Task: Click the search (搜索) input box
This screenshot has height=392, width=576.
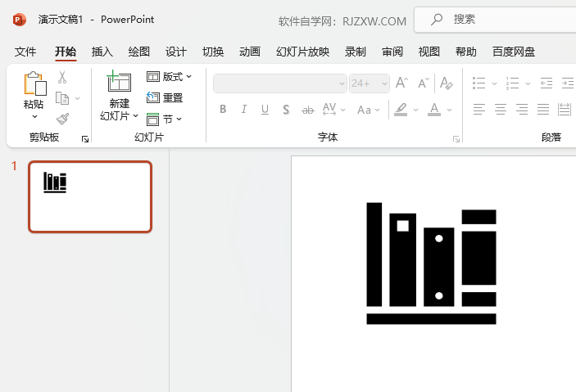Action: point(495,20)
